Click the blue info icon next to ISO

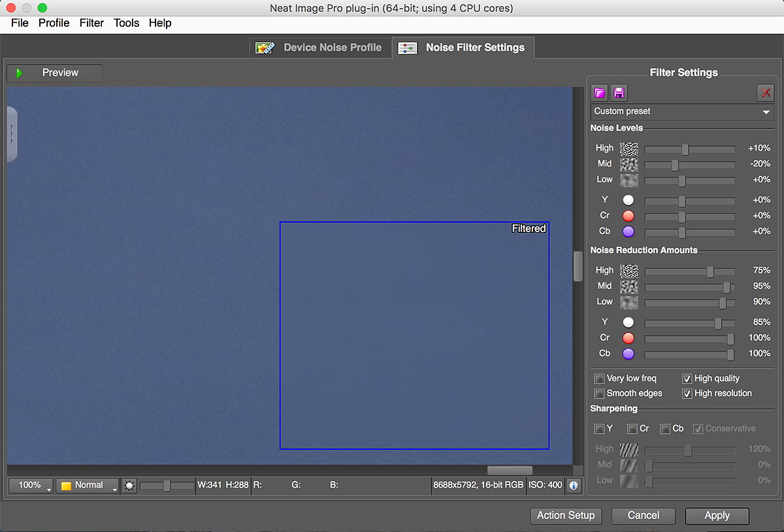point(574,486)
